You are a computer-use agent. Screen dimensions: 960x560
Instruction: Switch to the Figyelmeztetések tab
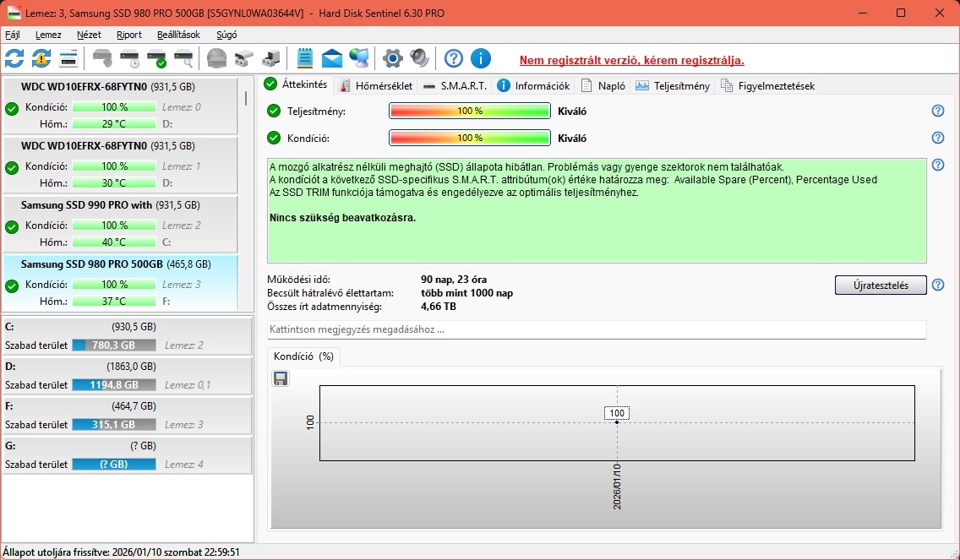pos(768,85)
